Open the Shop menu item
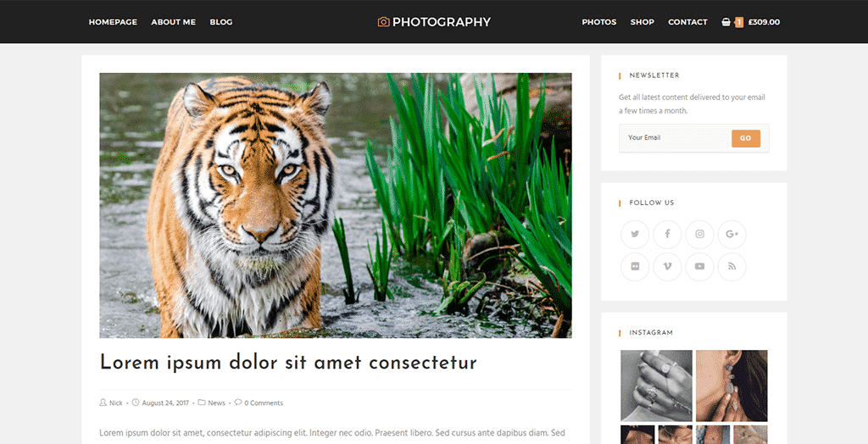 (x=643, y=22)
